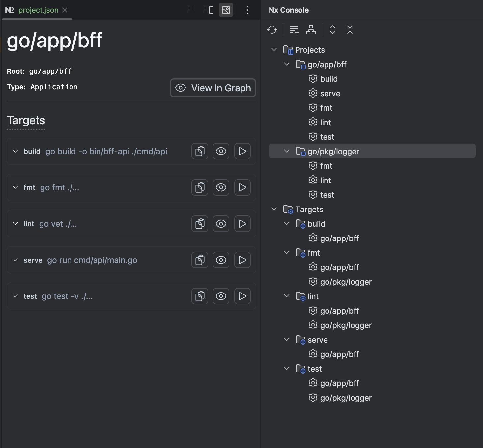Screen dimensions: 483x448
Task: View the lint target in graph (eye icon)
Action: tap(221, 224)
